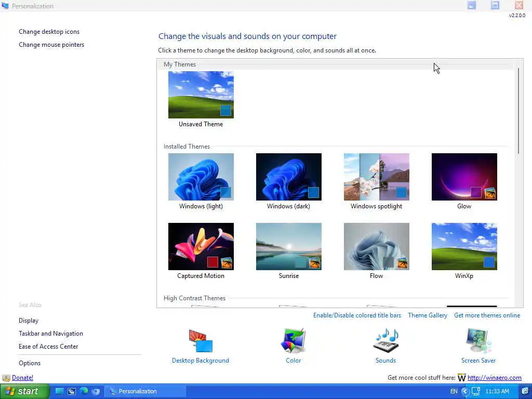The image size is (532, 399).
Task: Open the Start menu
Action: click(x=25, y=391)
